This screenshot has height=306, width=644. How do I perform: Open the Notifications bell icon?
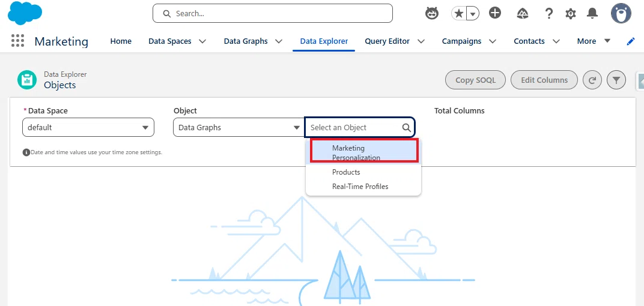click(592, 14)
